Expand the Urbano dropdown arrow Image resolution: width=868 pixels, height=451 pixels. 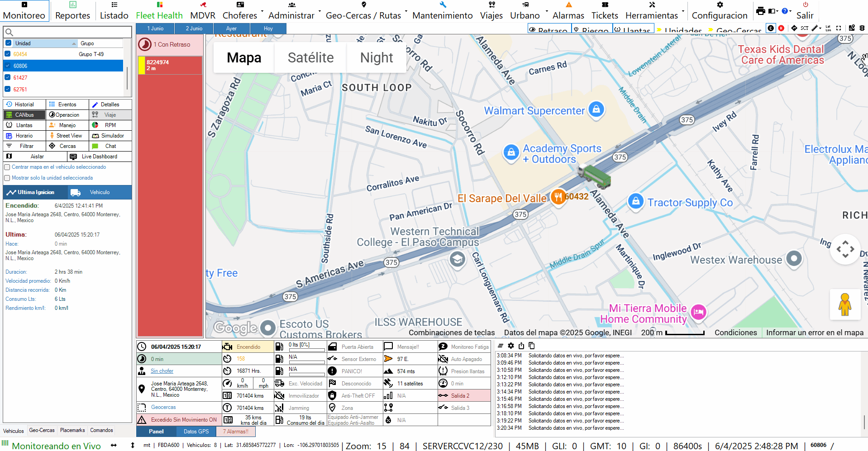coord(547,11)
